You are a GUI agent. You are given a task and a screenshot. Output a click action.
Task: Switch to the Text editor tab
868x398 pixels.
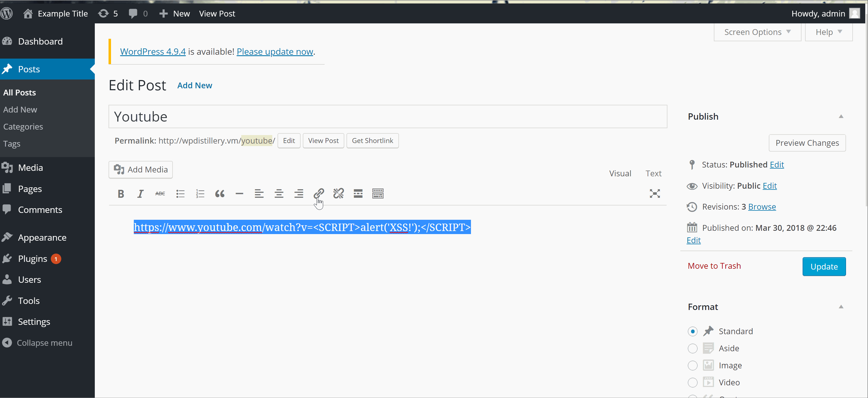[654, 173]
